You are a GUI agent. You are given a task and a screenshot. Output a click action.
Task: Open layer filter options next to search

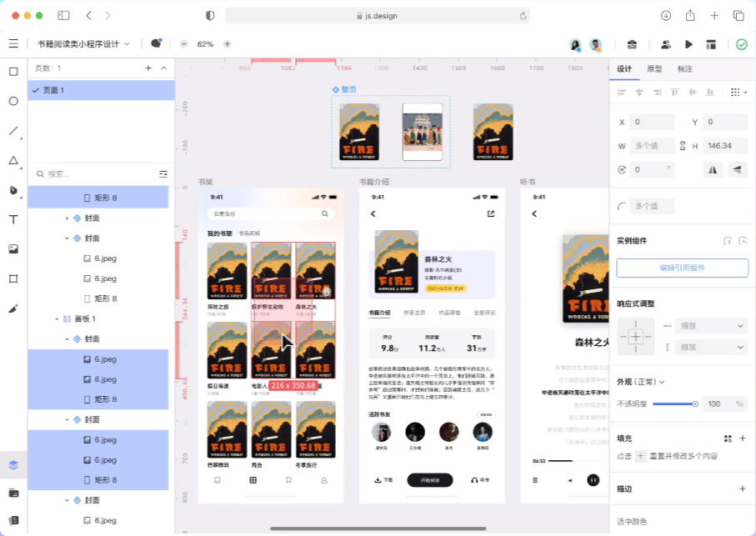click(x=163, y=174)
